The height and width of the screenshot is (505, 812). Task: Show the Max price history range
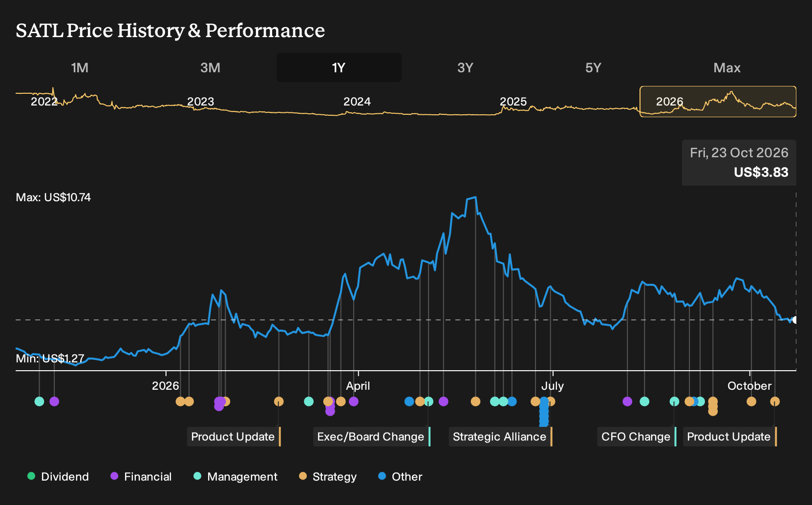(x=727, y=67)
